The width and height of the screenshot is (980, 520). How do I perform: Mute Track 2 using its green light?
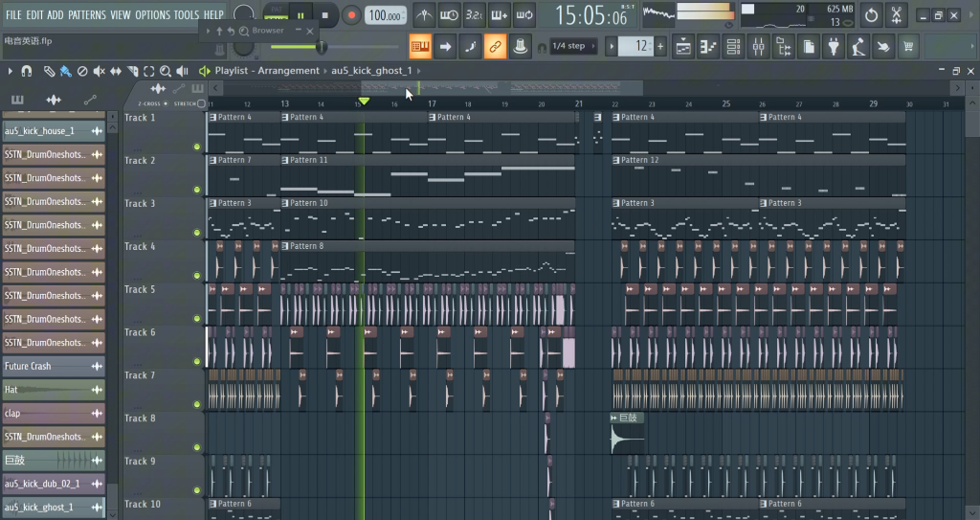197,190
